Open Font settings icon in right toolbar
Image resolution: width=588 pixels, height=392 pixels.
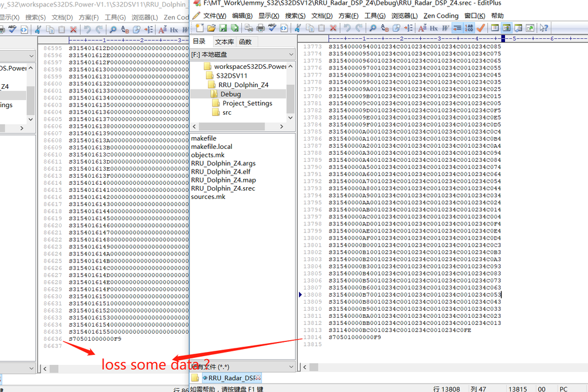click(x=422, y=28)
